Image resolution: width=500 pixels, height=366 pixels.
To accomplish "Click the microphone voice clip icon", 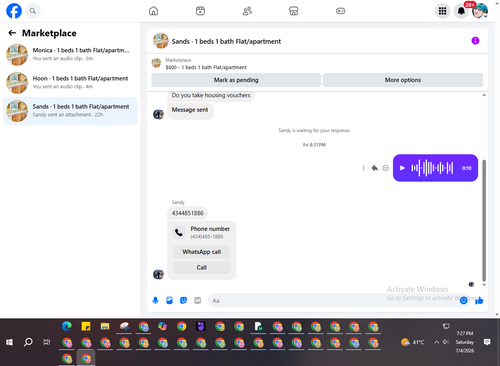I will pyautogui.click(x=155, y=301).
